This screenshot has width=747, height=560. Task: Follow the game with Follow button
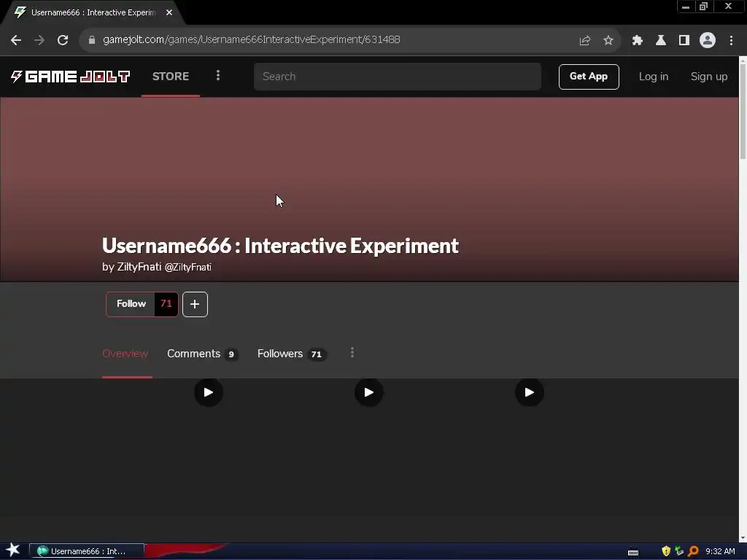tap(131, 304)
